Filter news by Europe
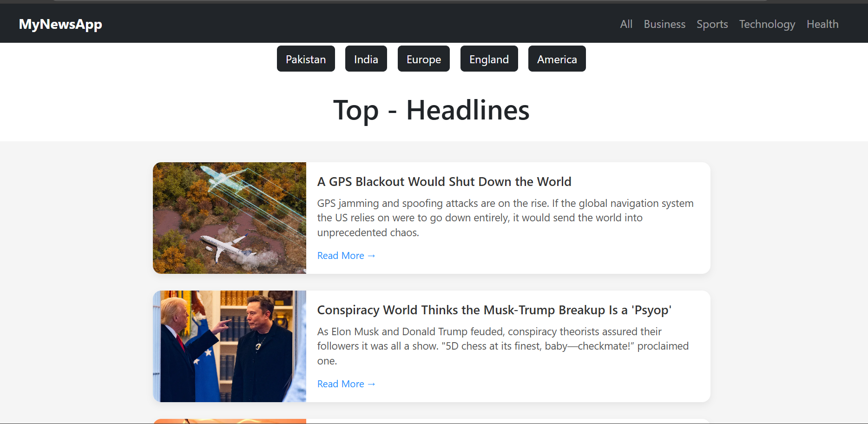Screen dimensions: 868x424 423,59
